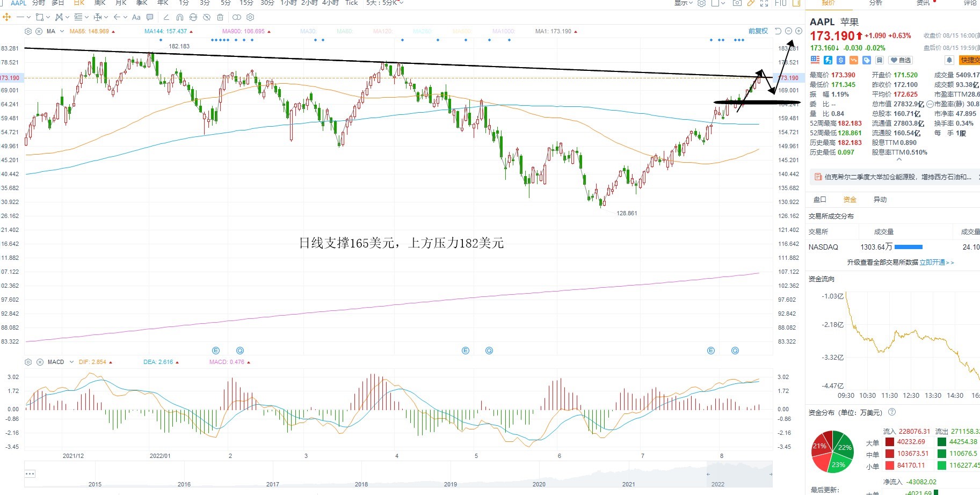Select the angle drawing tool
Viewport: 980px width, 495px height.
pos(166,17)
